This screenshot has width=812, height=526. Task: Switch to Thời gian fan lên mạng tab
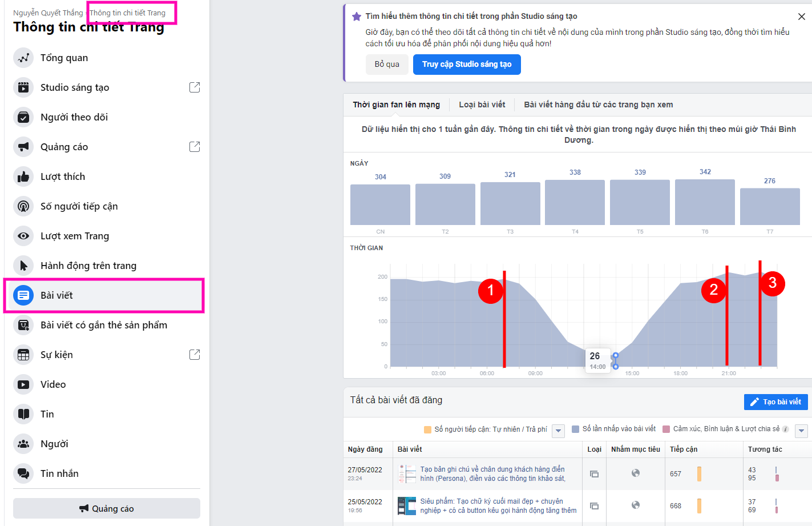click(x=396, y=105)
